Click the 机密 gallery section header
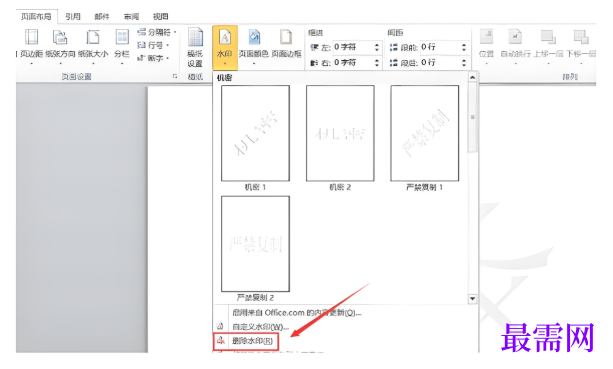Image resolution: width=613 pixels, height=369 pixels. pyautogui.click(x=224, y=78)
